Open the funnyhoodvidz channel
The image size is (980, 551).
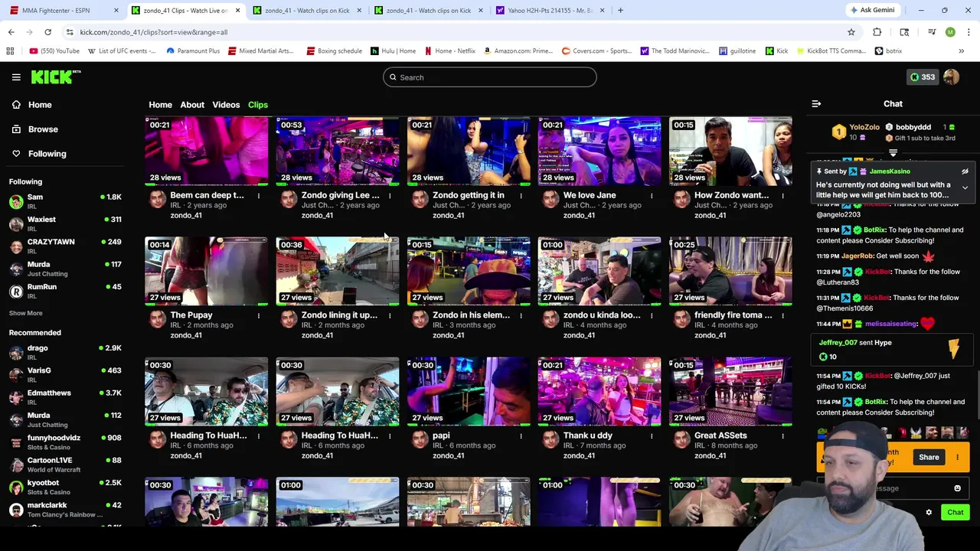pos(65,442)
